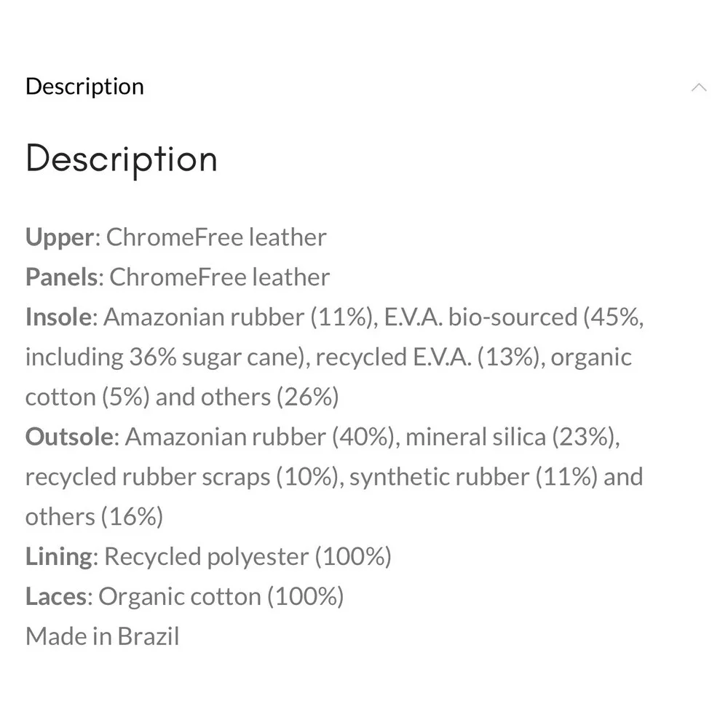Click the ChromeFree leather text after Panels
This screenshot has height=728, width=728.
pos(220,276)
